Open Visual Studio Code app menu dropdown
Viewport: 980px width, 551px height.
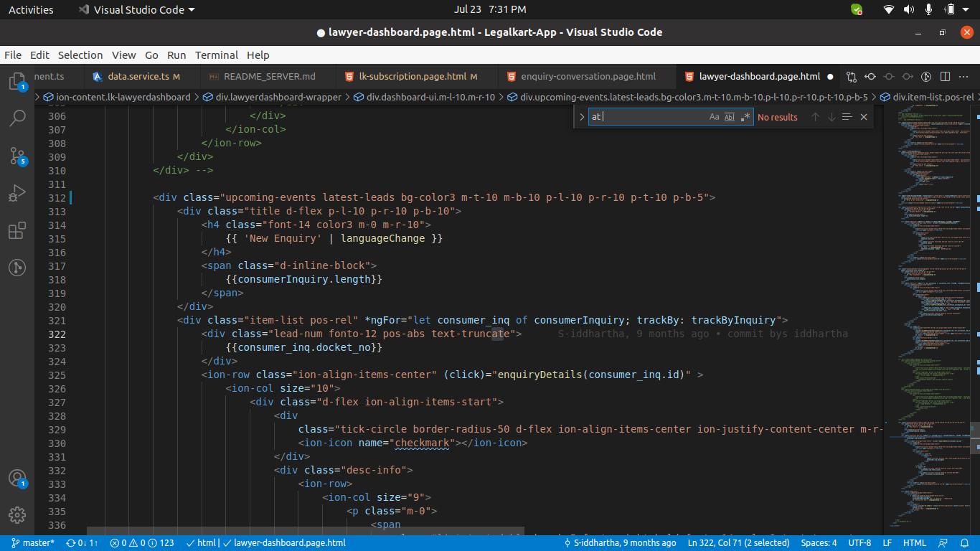(136, 9)
